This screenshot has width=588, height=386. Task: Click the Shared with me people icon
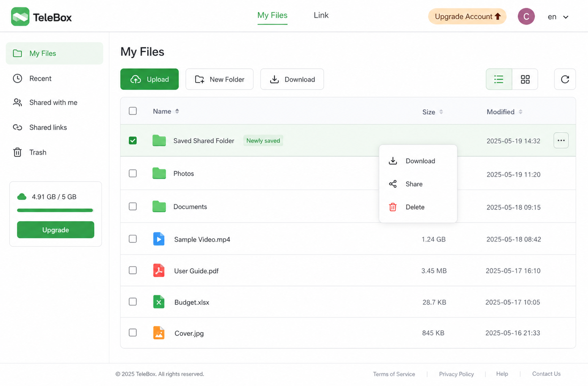tap(17, 102)
